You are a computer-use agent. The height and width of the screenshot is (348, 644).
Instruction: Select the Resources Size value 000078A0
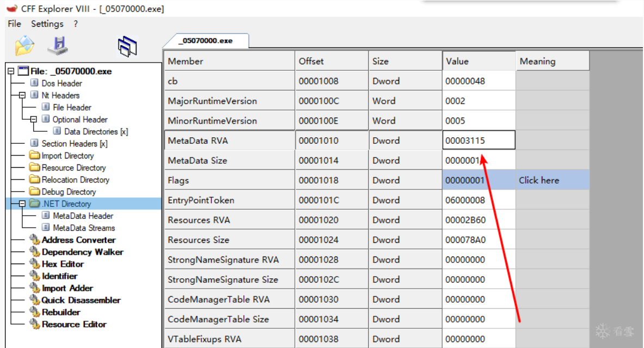point(479,240)
